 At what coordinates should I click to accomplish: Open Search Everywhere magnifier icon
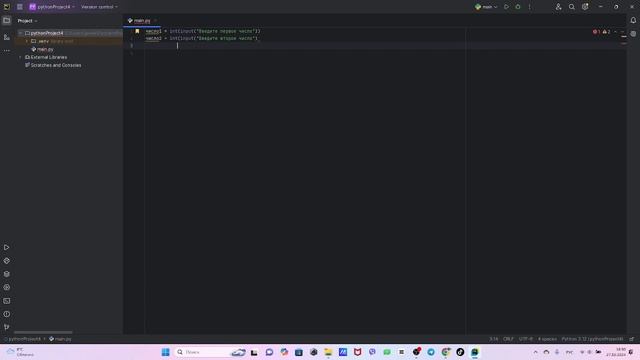(572, 7)
